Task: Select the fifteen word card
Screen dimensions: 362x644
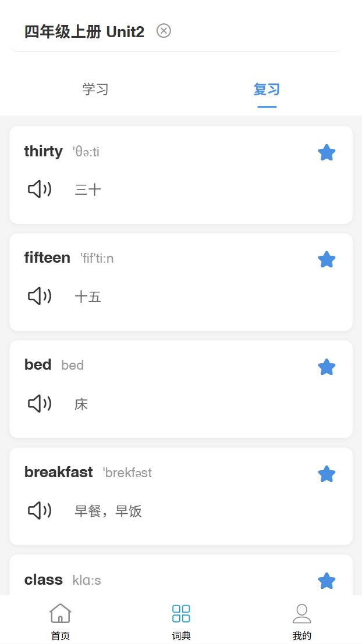Action: 181,282
